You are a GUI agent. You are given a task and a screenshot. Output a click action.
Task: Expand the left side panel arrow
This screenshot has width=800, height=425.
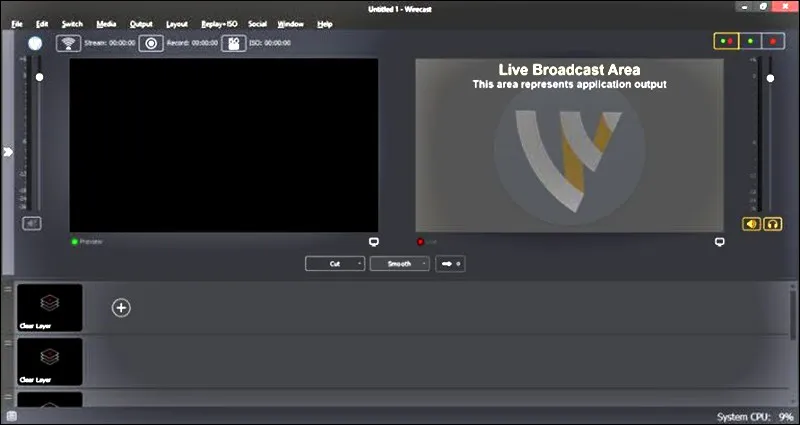click(x=8, y=152)
